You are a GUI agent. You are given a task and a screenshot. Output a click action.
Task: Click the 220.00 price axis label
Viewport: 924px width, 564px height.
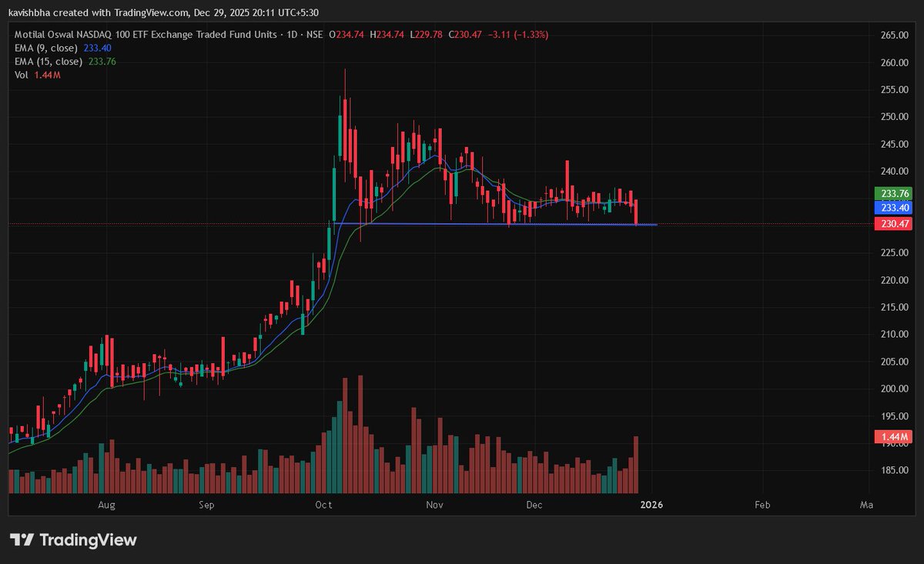coord(895,280)
